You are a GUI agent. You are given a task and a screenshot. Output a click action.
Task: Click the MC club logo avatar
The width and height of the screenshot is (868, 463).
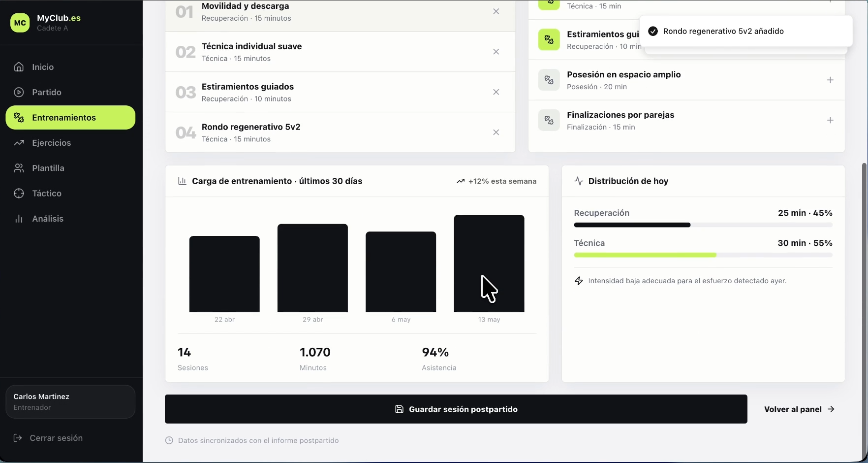click(20, 23)
